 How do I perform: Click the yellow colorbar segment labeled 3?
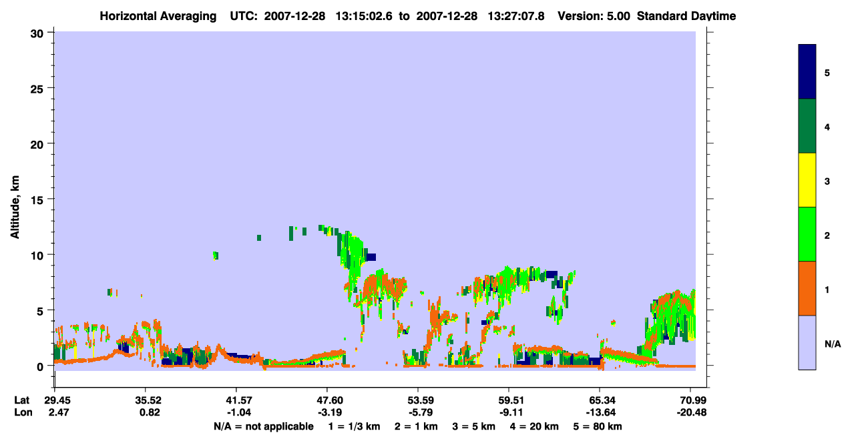coord(807,180)
